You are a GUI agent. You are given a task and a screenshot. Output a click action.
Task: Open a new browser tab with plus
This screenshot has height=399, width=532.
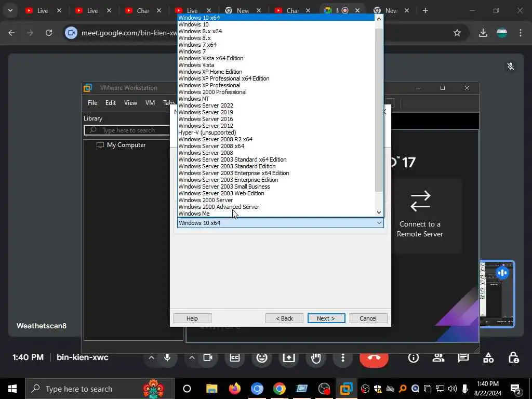[425, 10]
